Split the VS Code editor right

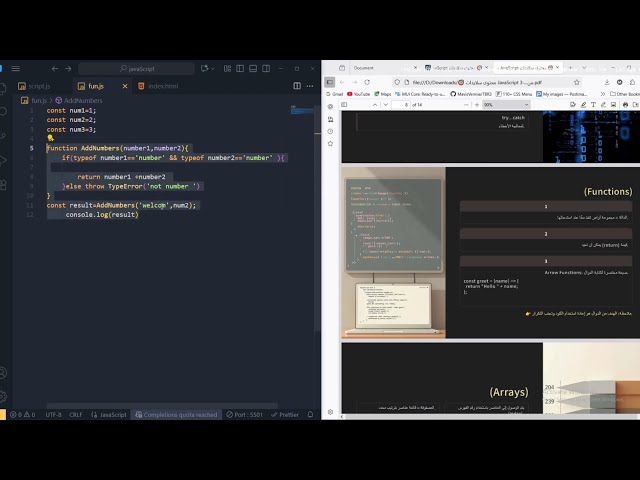(297, 86)
